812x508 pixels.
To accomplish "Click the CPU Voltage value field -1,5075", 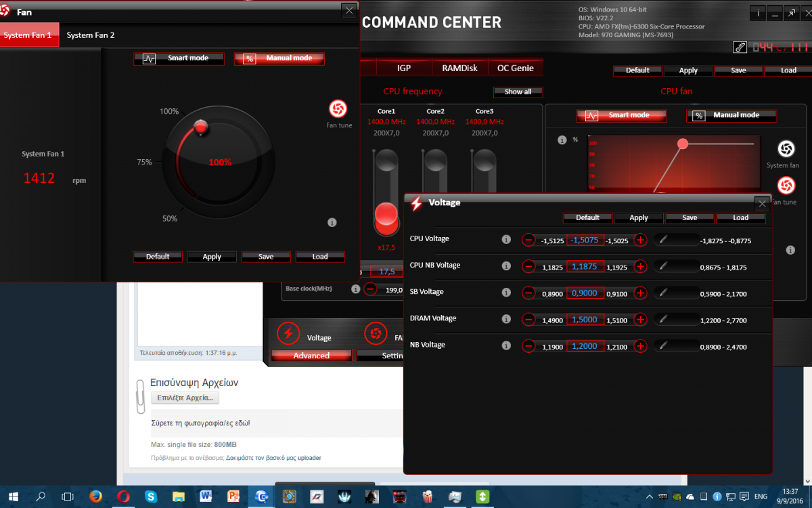I will click(585, 240).
